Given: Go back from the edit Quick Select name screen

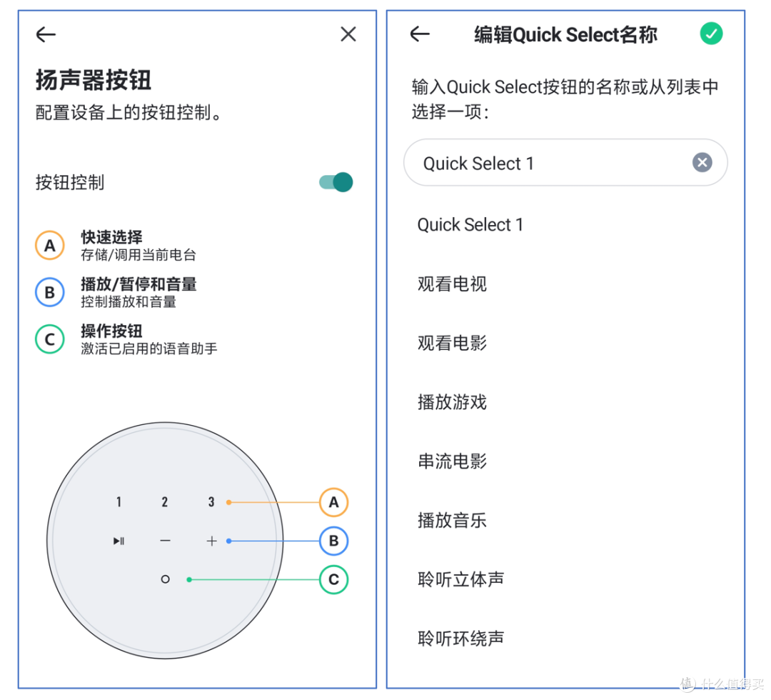Looking at the screenshot, I should [420, 34].
